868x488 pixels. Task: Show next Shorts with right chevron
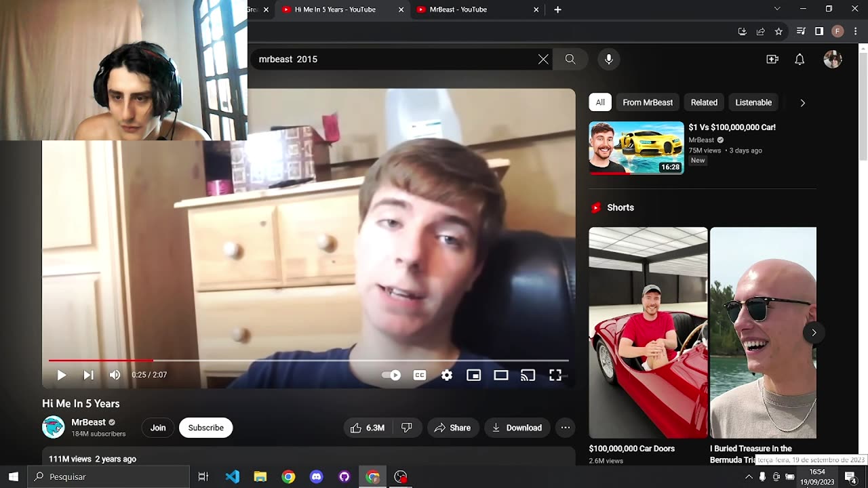pos(814,332)
